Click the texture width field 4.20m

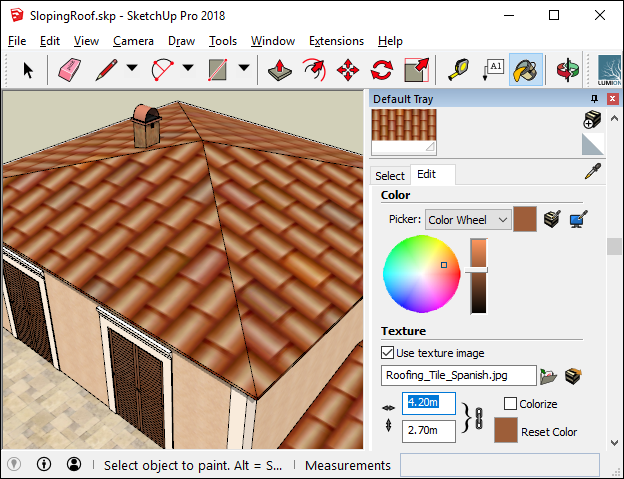(429, 404)
